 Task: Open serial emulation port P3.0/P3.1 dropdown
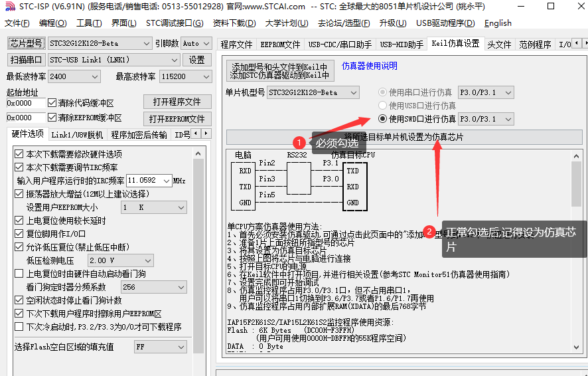tap(486, 93)
